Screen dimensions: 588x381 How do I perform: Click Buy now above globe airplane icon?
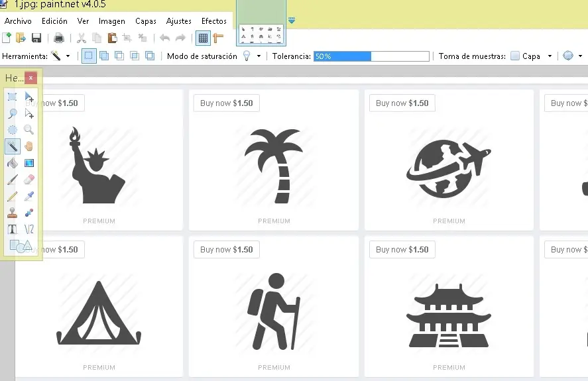(402, 103)
